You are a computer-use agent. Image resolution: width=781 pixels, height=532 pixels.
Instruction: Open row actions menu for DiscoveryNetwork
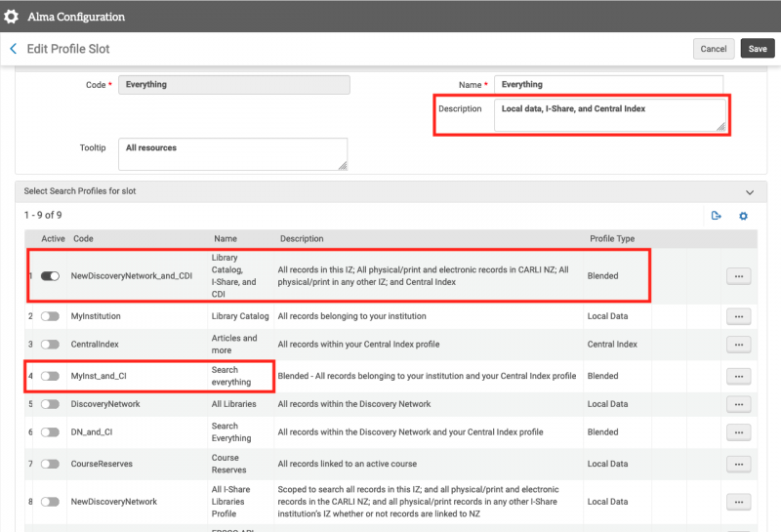coord(739,404)
